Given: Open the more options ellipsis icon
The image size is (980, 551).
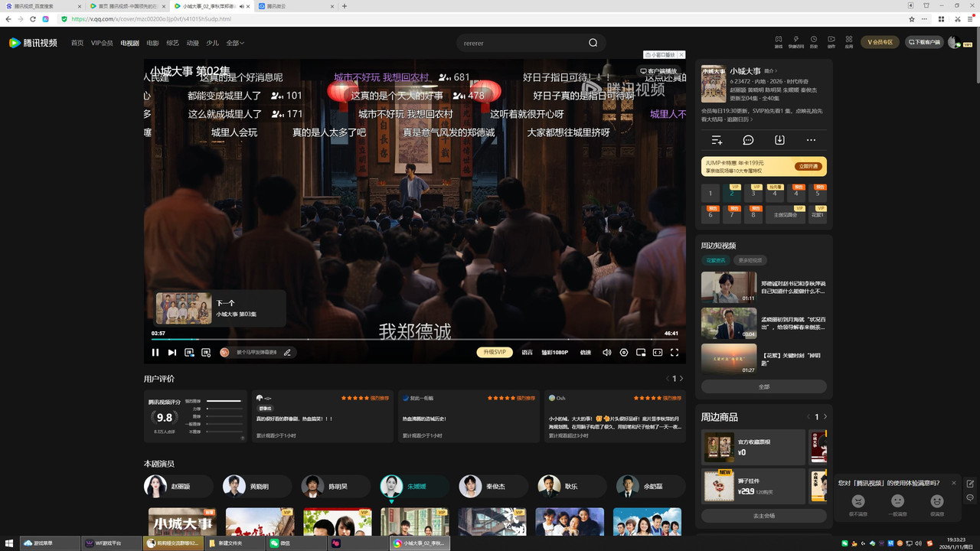Looking at the screenshot, I should [x=811, y=140].
